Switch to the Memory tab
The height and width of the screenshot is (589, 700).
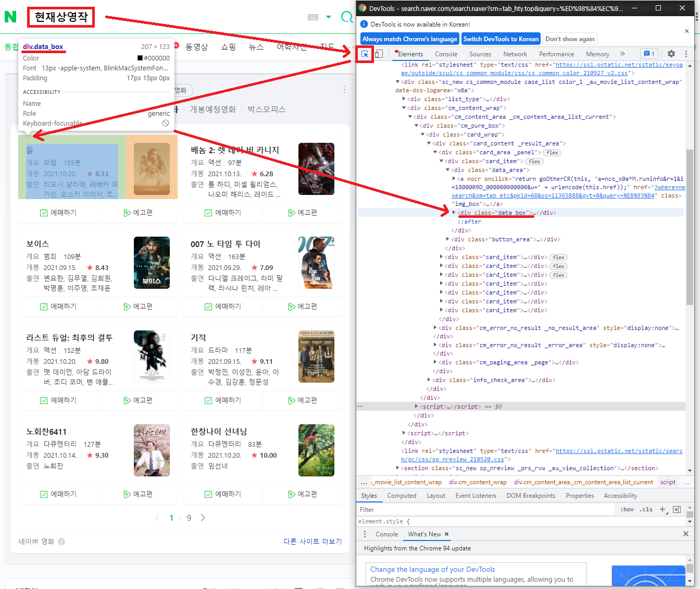pyautogui.click(x=597, y=54)
